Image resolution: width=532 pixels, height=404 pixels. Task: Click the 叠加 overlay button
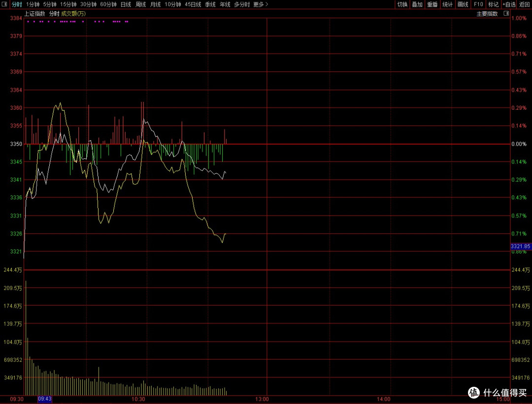click(417, 4)
